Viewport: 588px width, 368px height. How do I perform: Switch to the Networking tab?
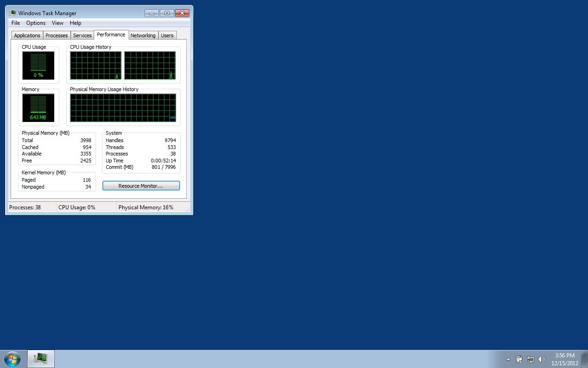click(x=143, y=35)
